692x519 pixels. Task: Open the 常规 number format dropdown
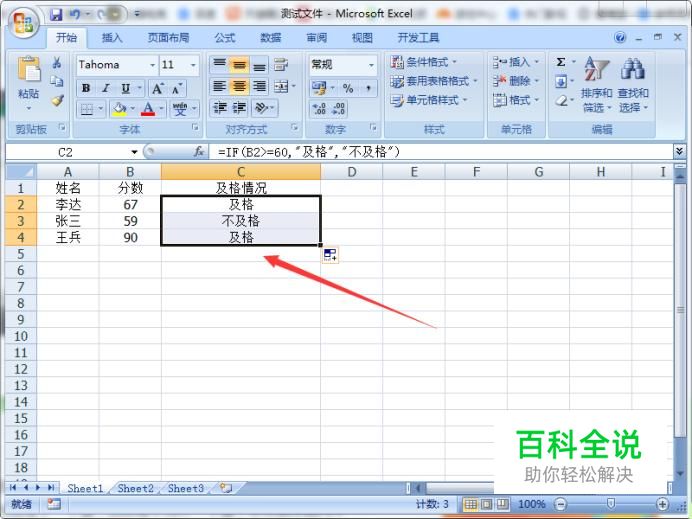point(371,65)
